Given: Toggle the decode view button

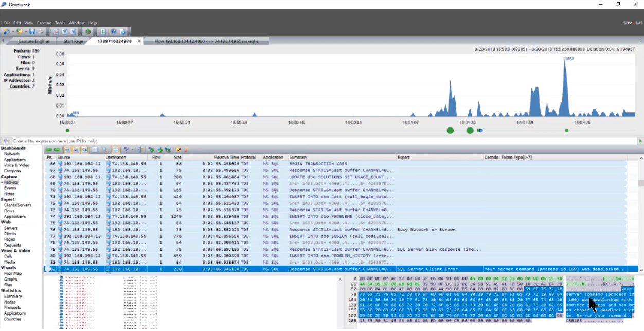Looking at the screenshot, I should tap(75, 150).
